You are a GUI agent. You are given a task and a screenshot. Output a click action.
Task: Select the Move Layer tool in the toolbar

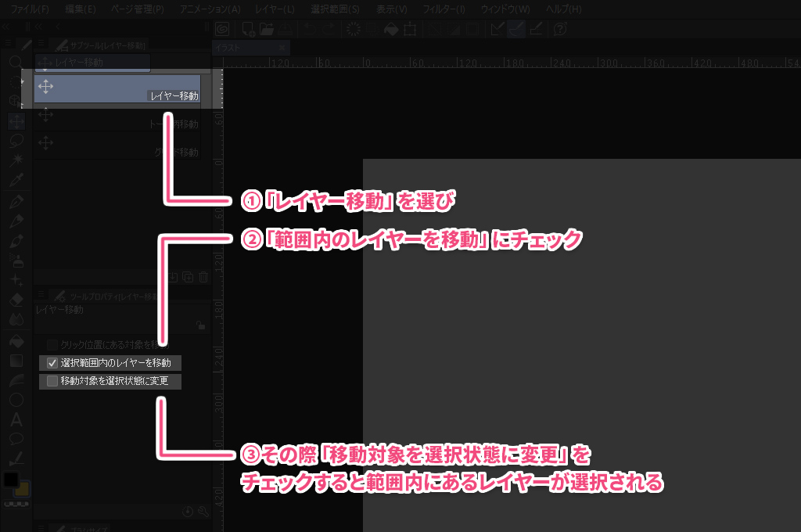pyautogui.click(x=16, y=121)
